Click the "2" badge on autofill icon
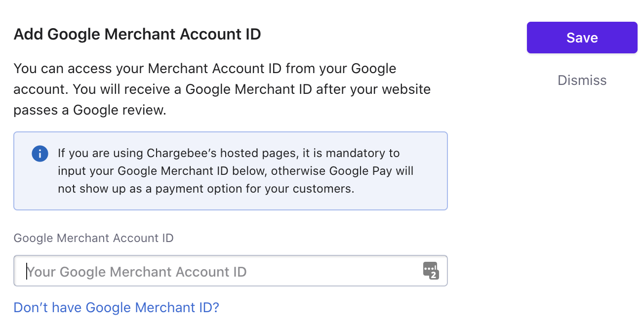644x326 pixels. pyautogui.click(x=434, y=275)
